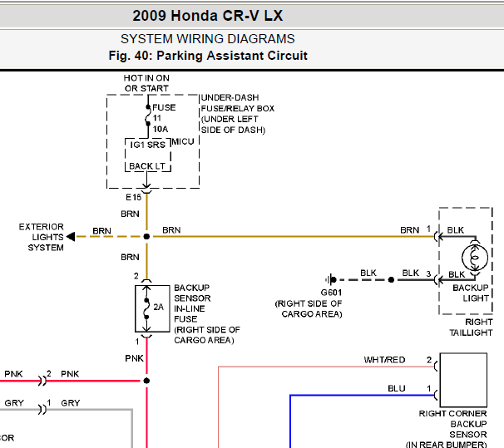
Task: Click the pink wire junction dot
Action: click(146, 381)
